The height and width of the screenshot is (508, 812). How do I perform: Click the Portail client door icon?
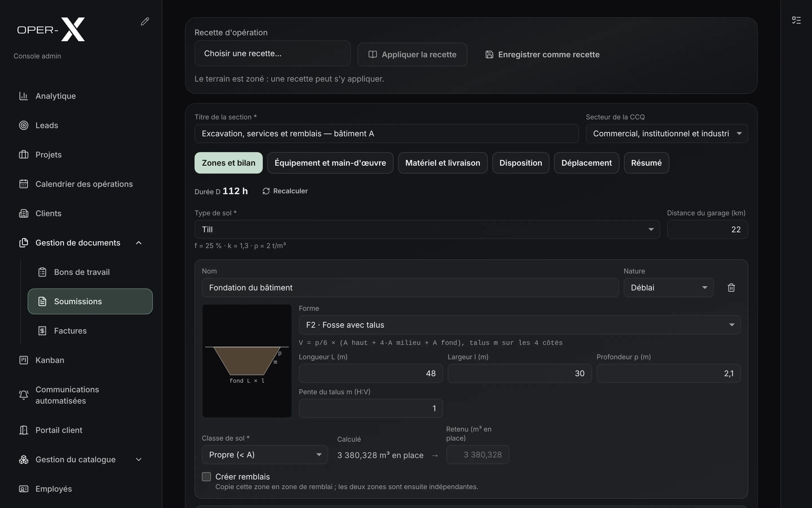tap(23, 430)
